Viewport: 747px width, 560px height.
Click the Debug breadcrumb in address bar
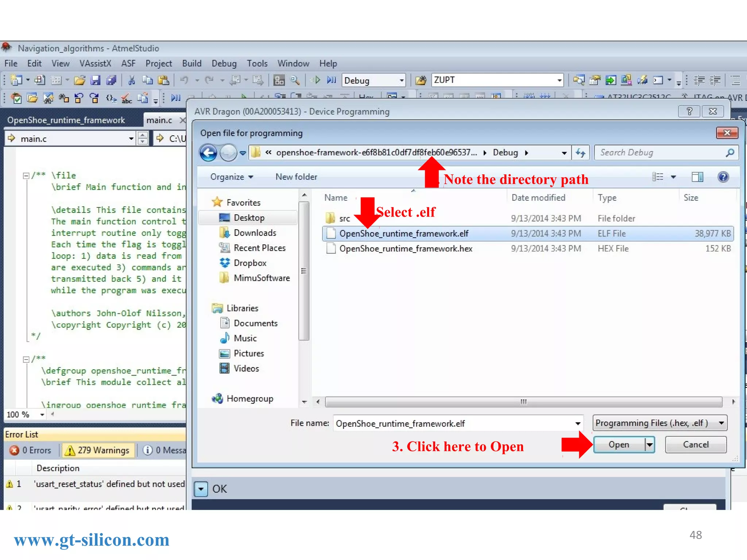(x=505, y=152)
